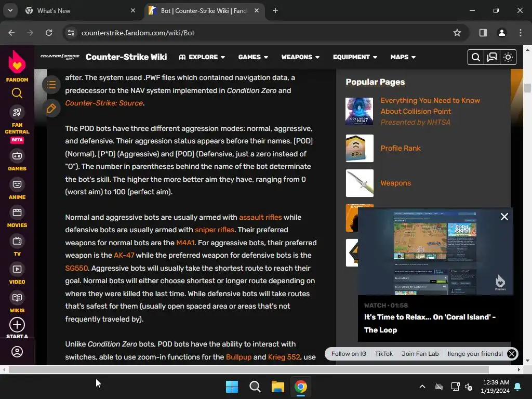Click the edit pencil icon
Viewport: 532px width, 399px height.
(x=51, y=109)
